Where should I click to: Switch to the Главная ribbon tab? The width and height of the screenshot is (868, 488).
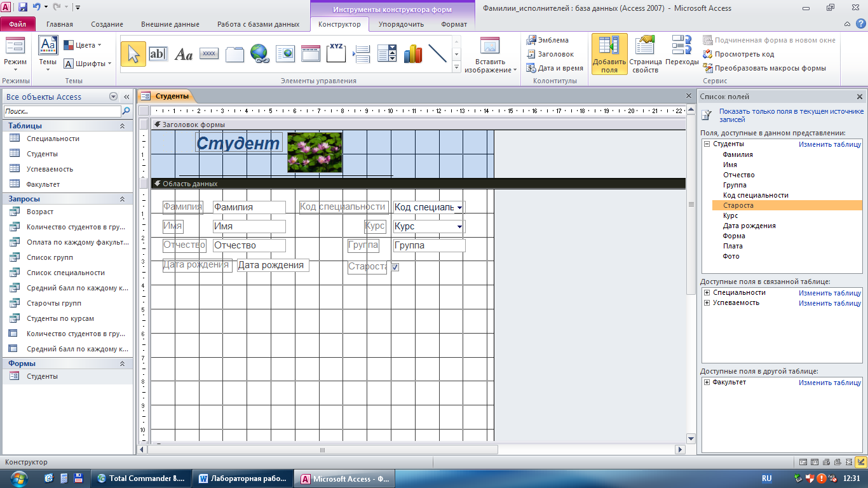(x=60, y=24)
